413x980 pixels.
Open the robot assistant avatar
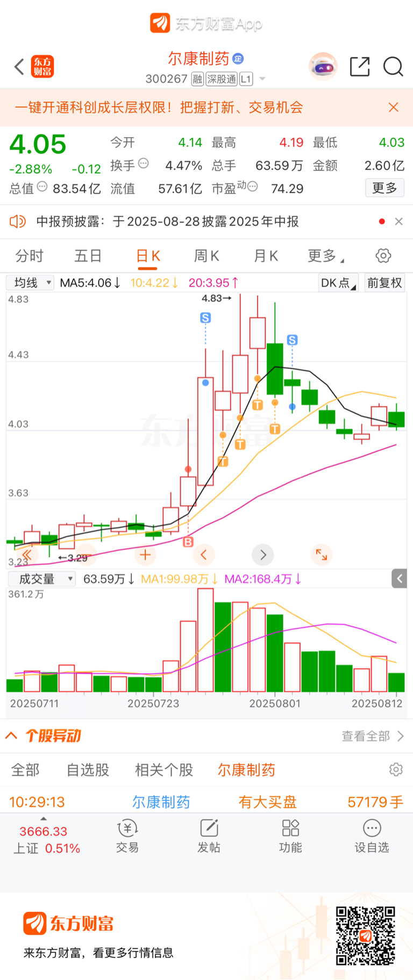[323, 67]
